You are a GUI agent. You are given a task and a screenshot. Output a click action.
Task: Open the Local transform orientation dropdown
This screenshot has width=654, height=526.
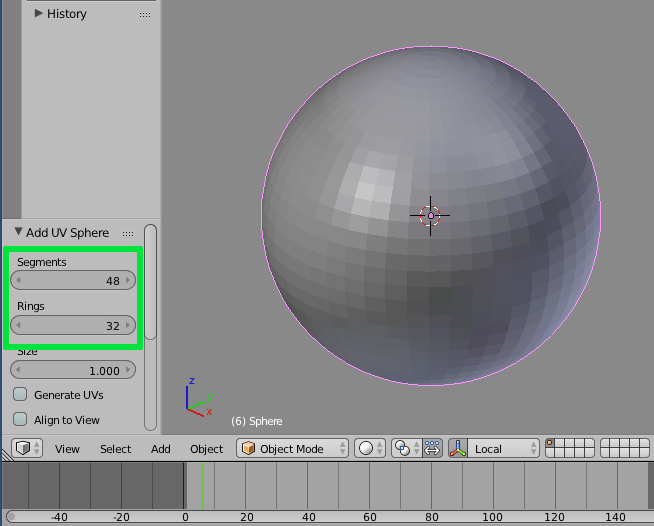tap(503, 448)
